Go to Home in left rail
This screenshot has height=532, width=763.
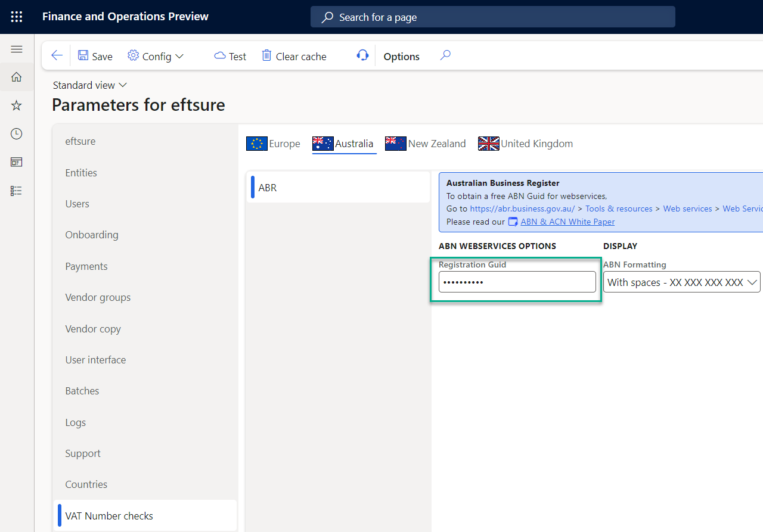point(17,77)
